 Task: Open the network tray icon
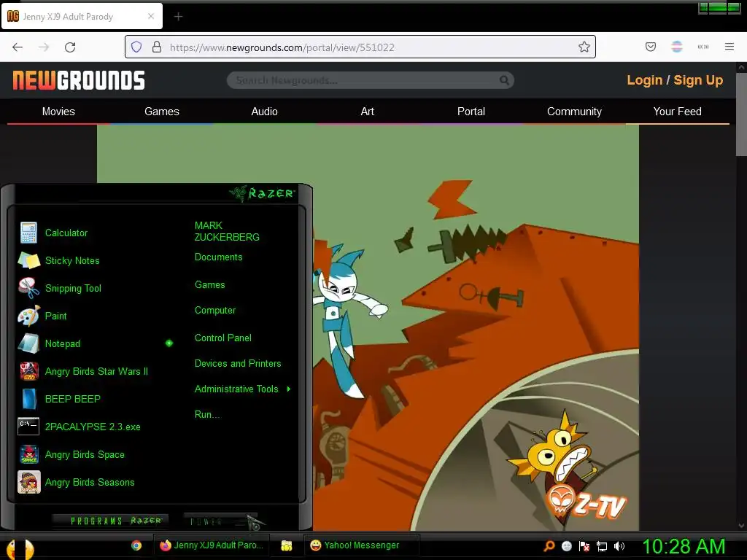(x=602, y=546)
